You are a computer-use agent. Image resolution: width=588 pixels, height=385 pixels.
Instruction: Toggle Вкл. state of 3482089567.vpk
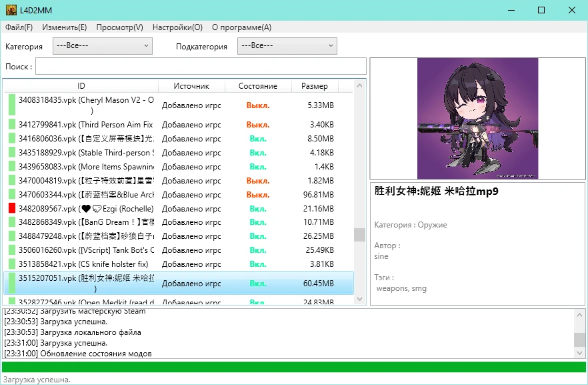click(258, 209)
